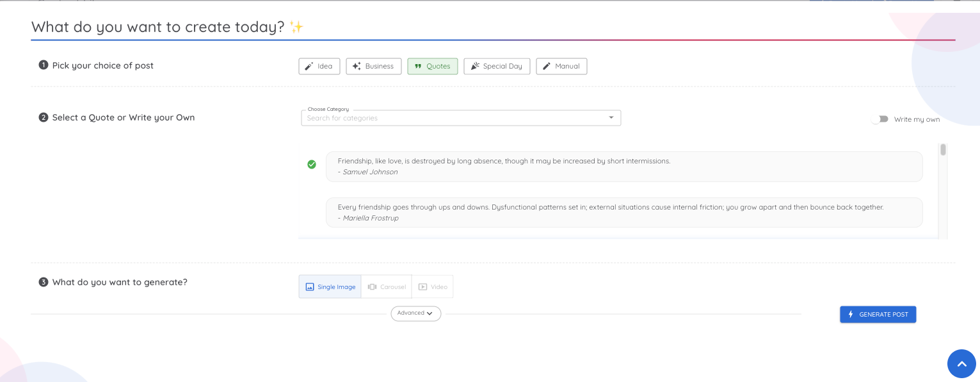Viewport: 980px width, 382px height.
Task: Choose the Business post type
Action: click(x=374, y=66)
